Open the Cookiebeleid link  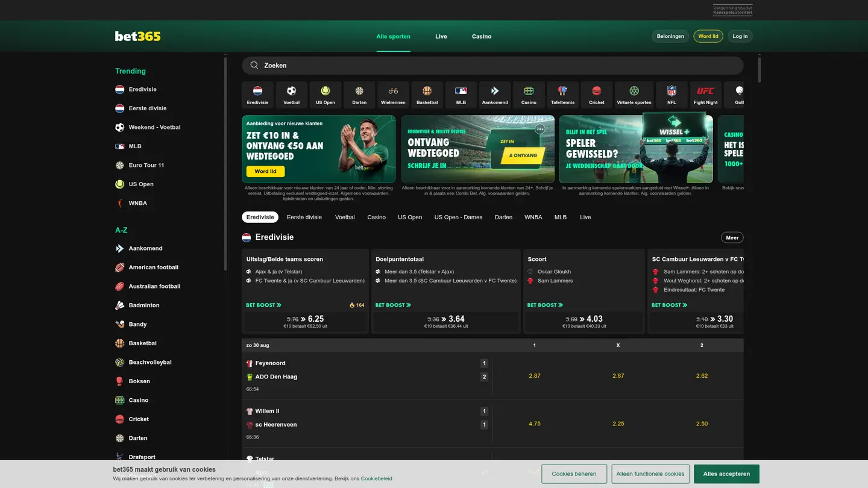tap(376, 478)
